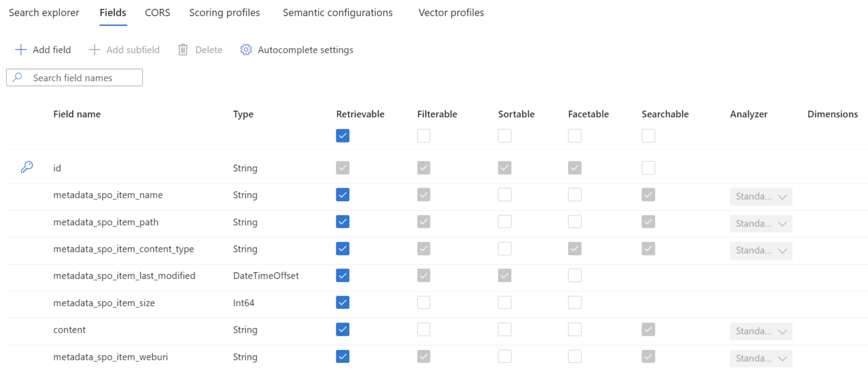
Task: Select the dropdown chevron on content's analyzer
Action: point(783,332)
